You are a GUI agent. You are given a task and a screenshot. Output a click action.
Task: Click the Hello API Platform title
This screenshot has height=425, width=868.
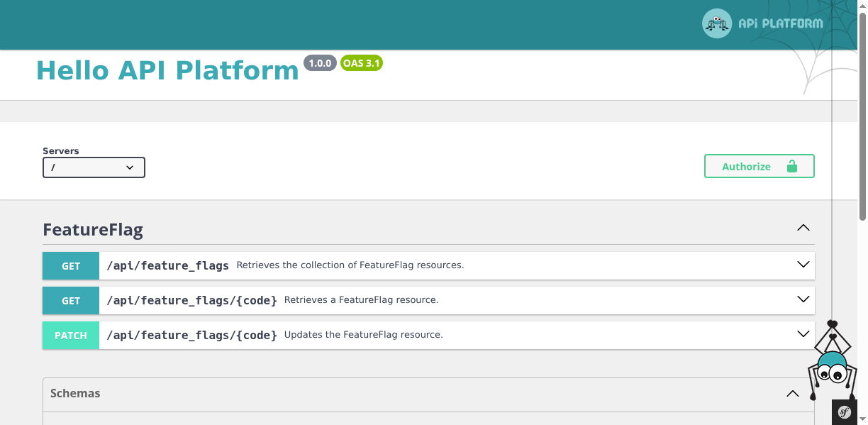click(x=167, y=70)
